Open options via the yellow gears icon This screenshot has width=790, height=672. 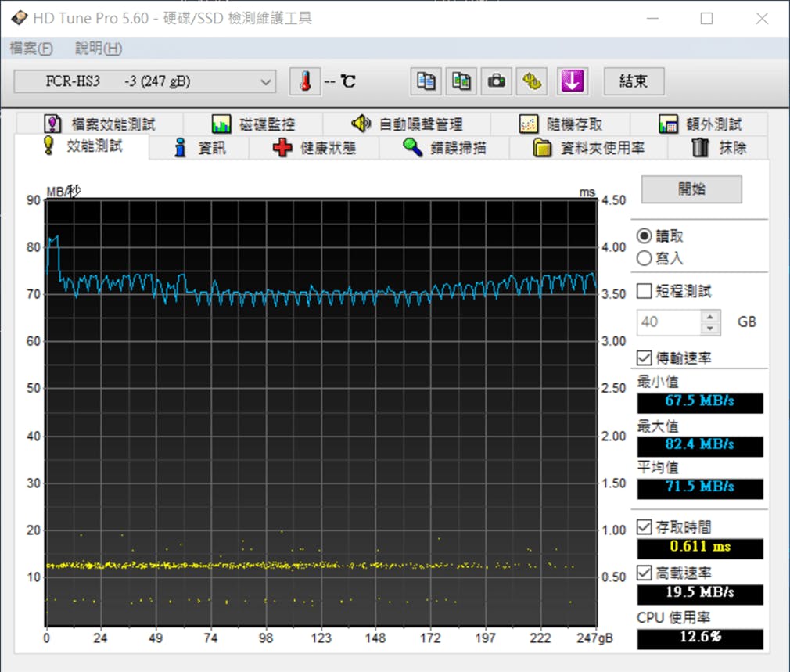point(532,81)
